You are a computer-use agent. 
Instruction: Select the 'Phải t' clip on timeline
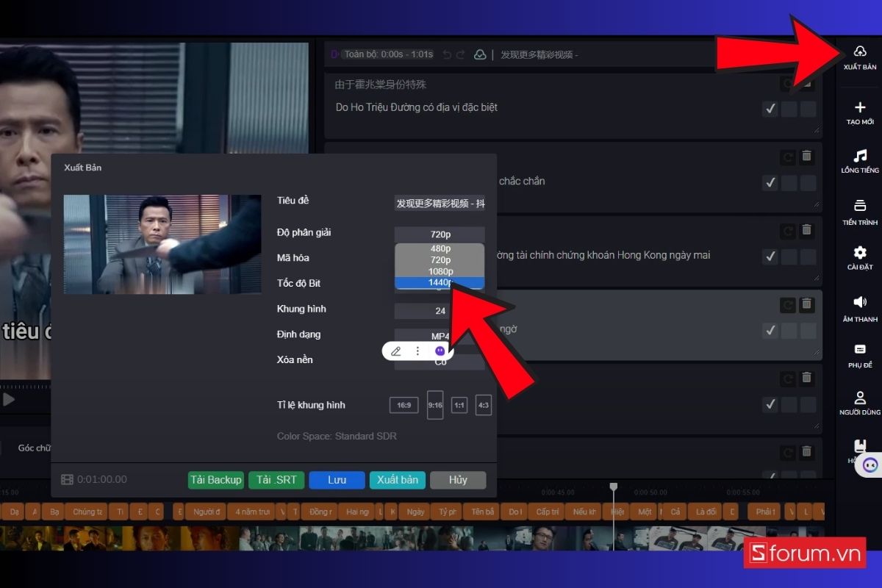pyautogui.click(x=764, y=512)
